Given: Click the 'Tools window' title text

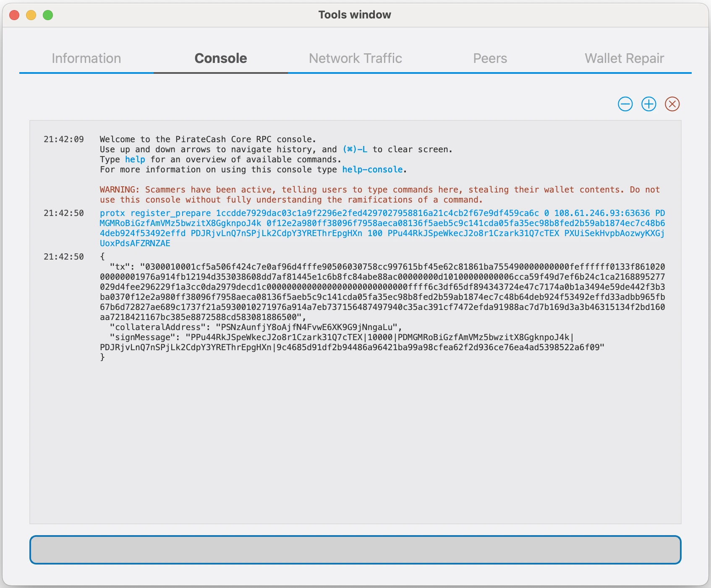Looking at the screenshot, I should click(355, 15).
